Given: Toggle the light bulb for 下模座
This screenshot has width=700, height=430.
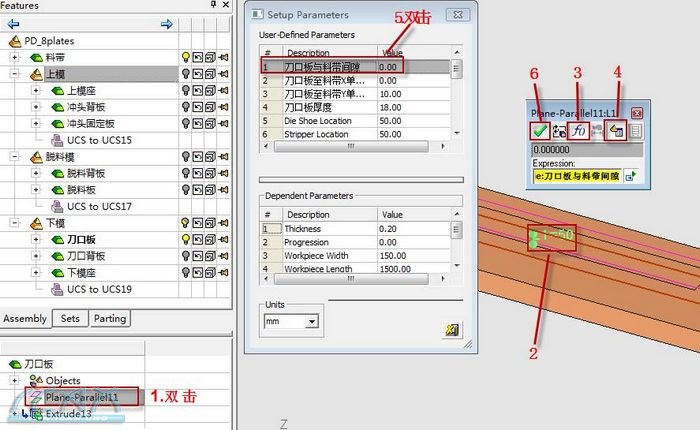Looking at the screenshot, I should 185,273.
